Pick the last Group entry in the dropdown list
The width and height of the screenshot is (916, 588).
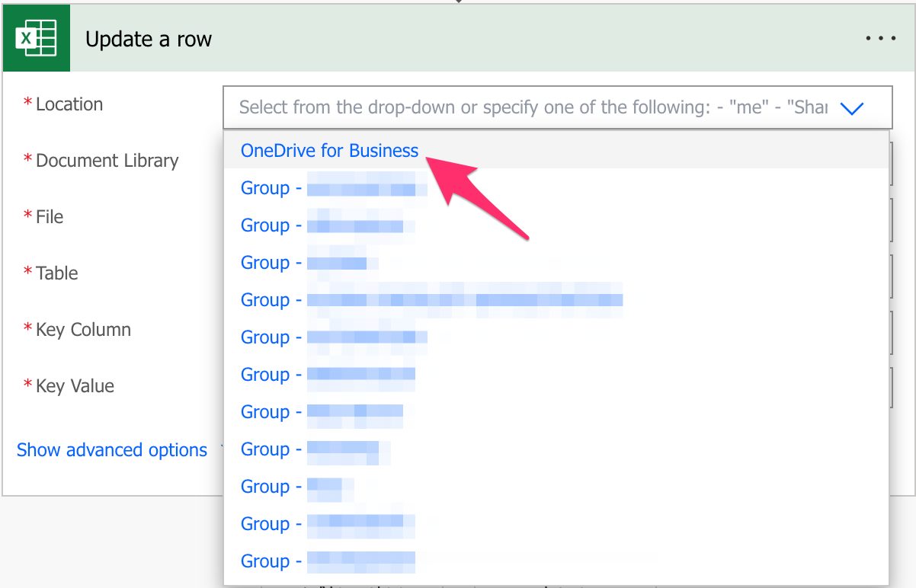[x=328, y=561]
